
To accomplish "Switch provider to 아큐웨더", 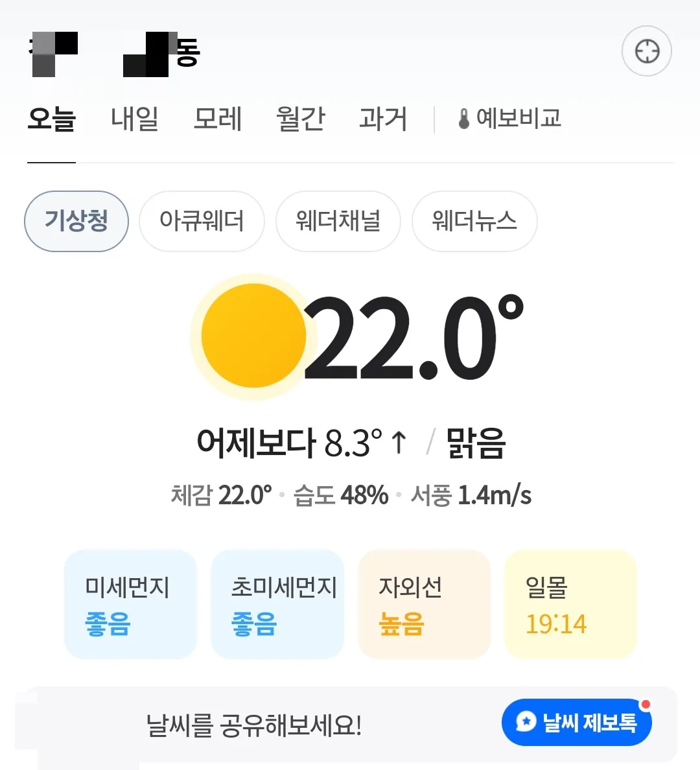I will click(202, 221).
